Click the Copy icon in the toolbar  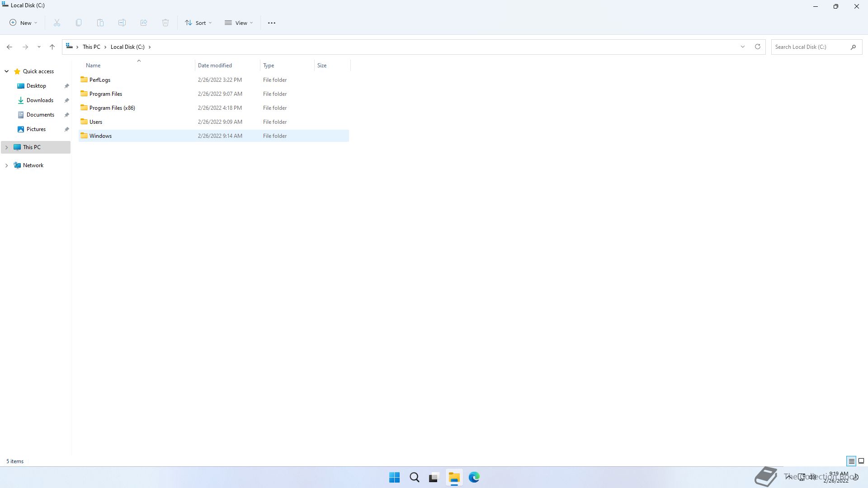[79, 23]
